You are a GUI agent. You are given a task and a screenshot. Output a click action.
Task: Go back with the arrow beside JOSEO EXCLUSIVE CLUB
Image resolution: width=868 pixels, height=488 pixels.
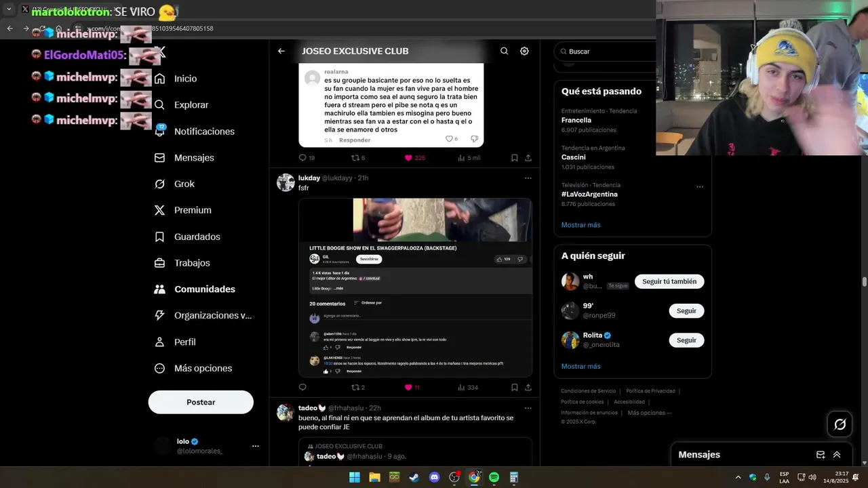pyautogui.click(x=281, y=51)
